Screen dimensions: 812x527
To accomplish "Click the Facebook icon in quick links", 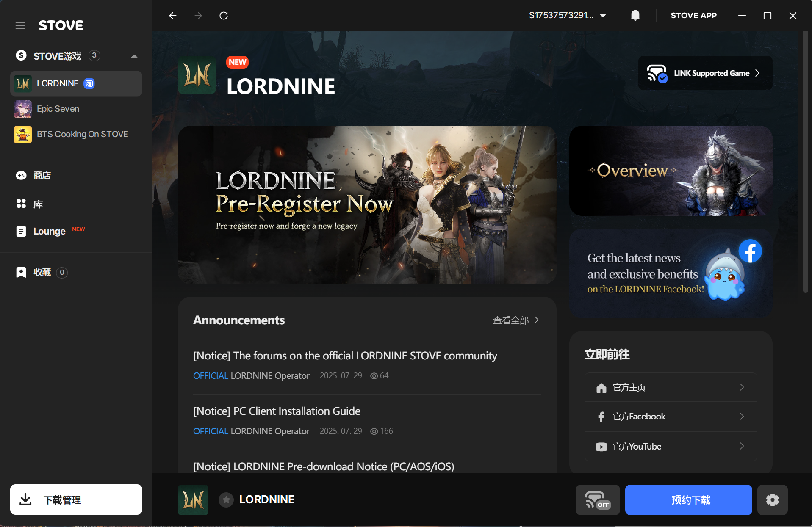I will coord(601,417).
